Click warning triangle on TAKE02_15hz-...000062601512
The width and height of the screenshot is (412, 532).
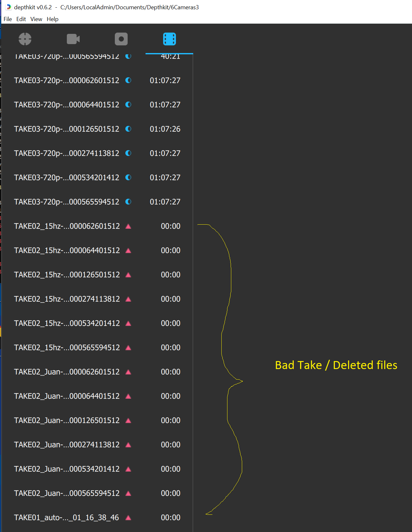click(x=128, y=226)
